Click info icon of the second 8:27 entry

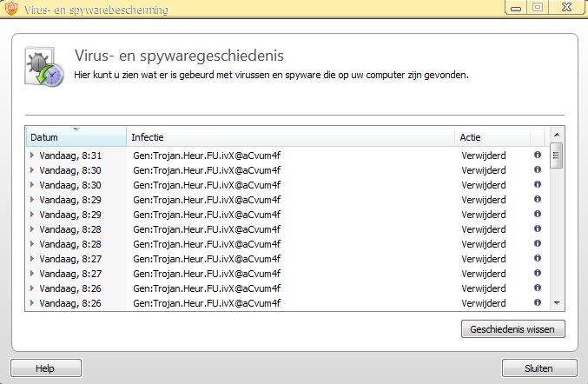[537, 273]
